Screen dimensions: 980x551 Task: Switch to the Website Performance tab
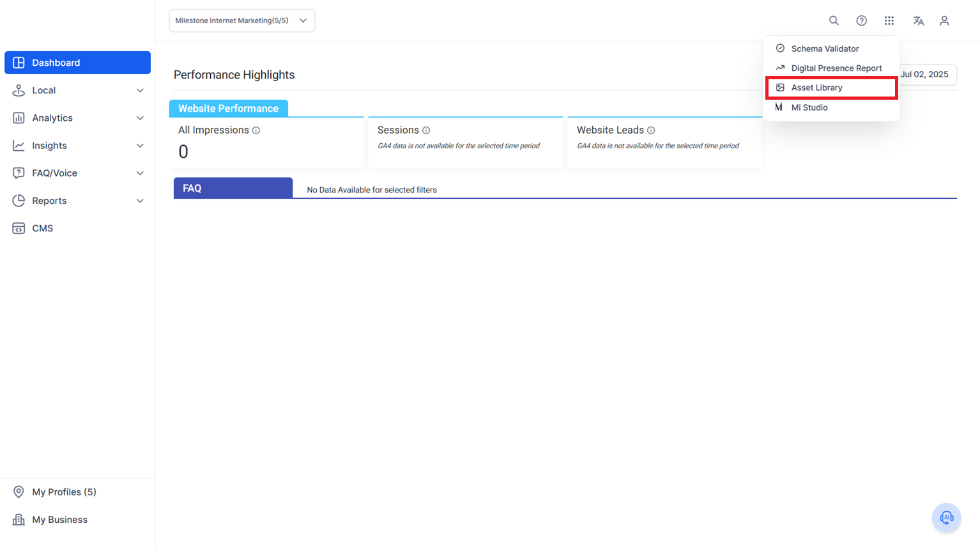click(229, 108)
